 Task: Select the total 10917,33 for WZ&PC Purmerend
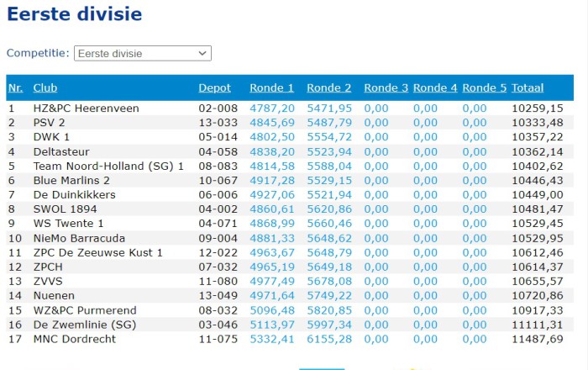538,310
